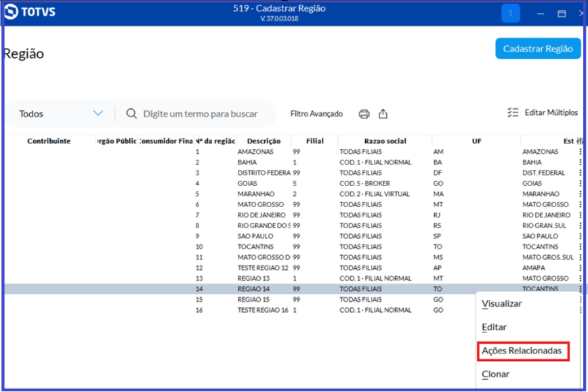Sort by Nº da região column header
Viewport: 588px width, 392px height.
point(215,141)
